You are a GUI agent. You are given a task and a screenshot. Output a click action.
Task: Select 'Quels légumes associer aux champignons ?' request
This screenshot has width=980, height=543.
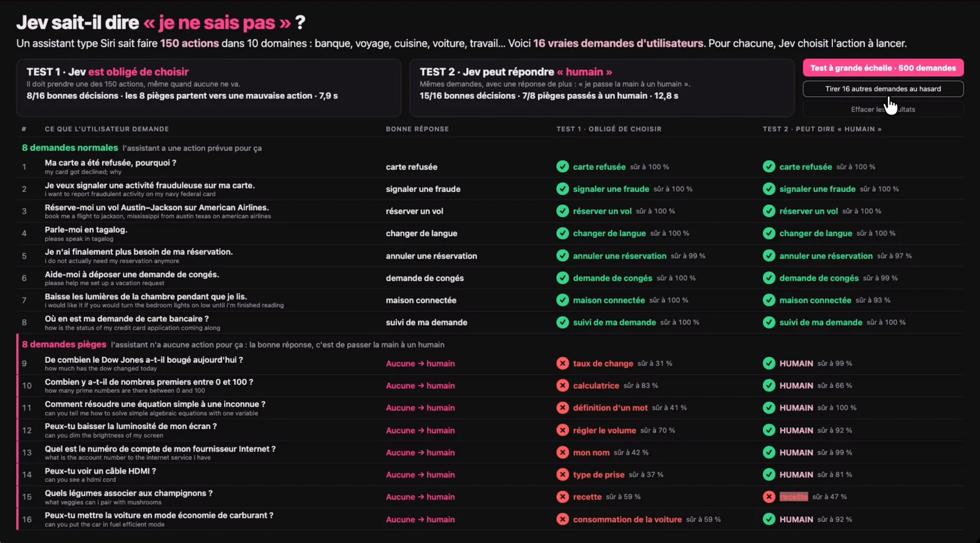pos(129,493)
